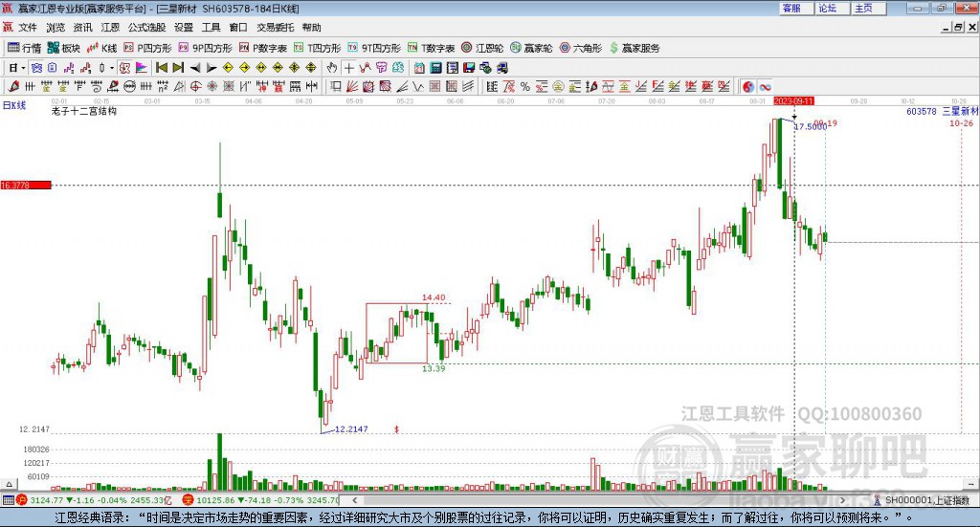Open the 9P四方形 tool
The image size is (980, 527).
(x=205, y=48)
